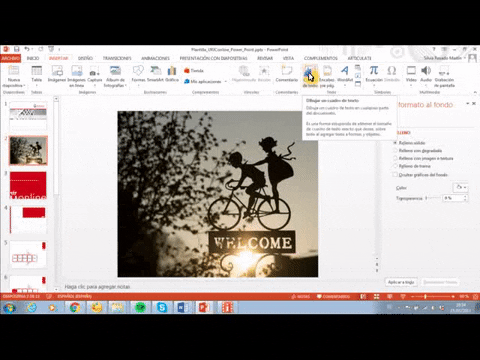Open Skype from the taskbar
The height and width of the screenshot is (360, 480).
pos(162,307)
